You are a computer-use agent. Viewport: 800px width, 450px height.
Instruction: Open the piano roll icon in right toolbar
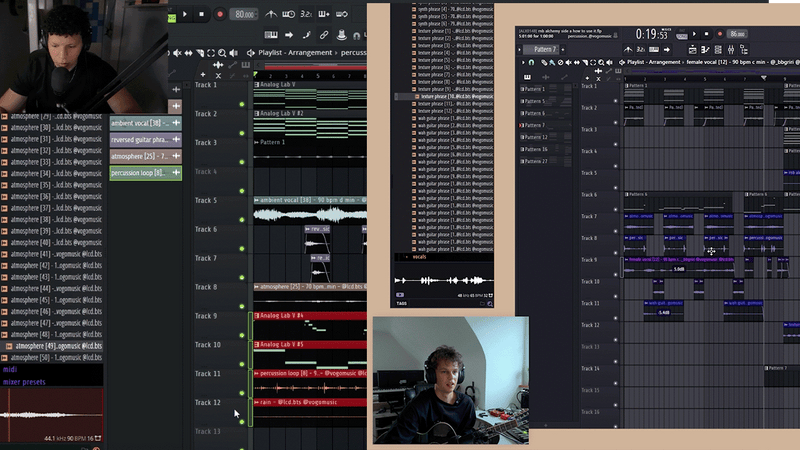coord(706,49)
